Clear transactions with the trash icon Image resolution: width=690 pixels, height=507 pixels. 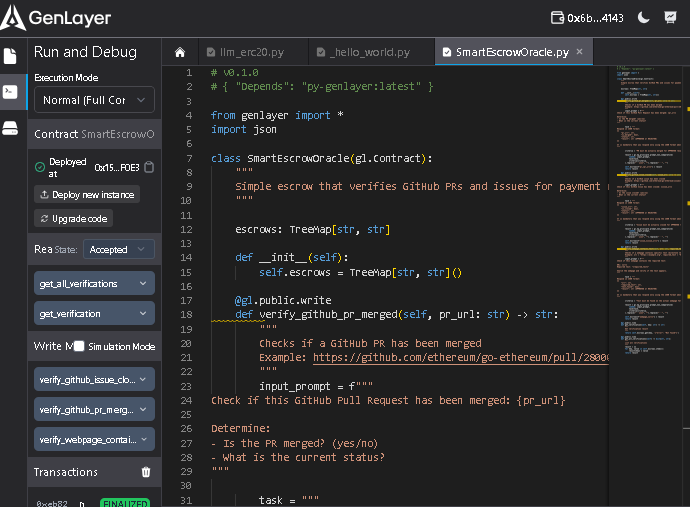[x=146, y=472]
